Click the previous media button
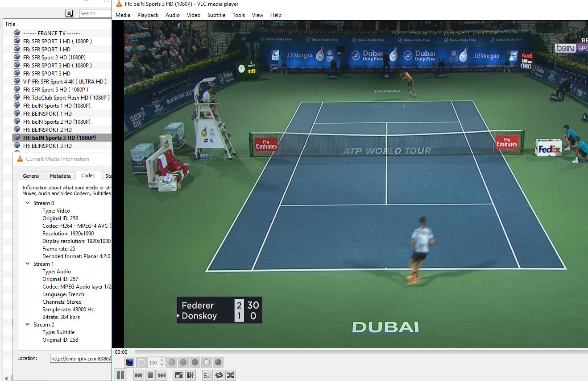This screenshot has height=381, width=588. coord(139,375)
